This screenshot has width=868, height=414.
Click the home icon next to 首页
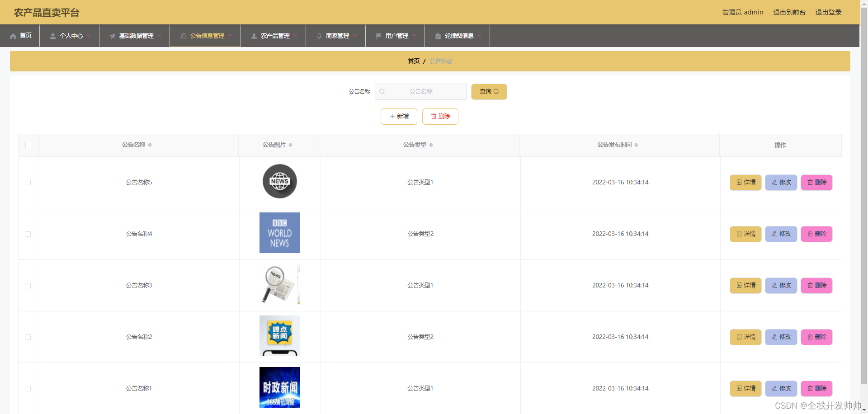(x=13, y=36)
